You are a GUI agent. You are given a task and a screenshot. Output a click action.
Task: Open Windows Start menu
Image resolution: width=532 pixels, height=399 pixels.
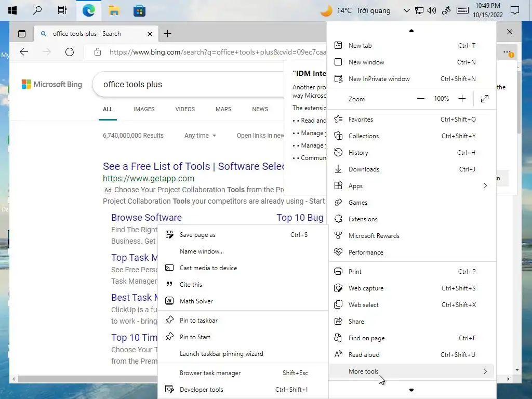click(x=12, y=10)
